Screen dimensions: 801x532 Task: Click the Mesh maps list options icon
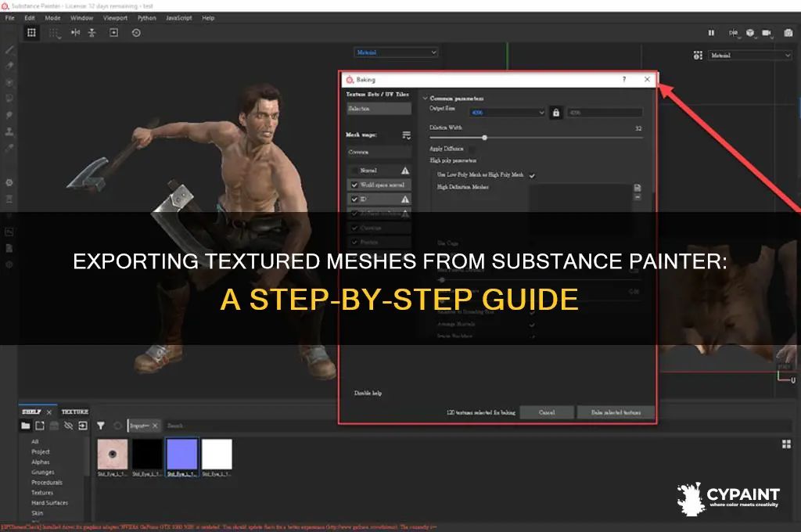(406, 135)
